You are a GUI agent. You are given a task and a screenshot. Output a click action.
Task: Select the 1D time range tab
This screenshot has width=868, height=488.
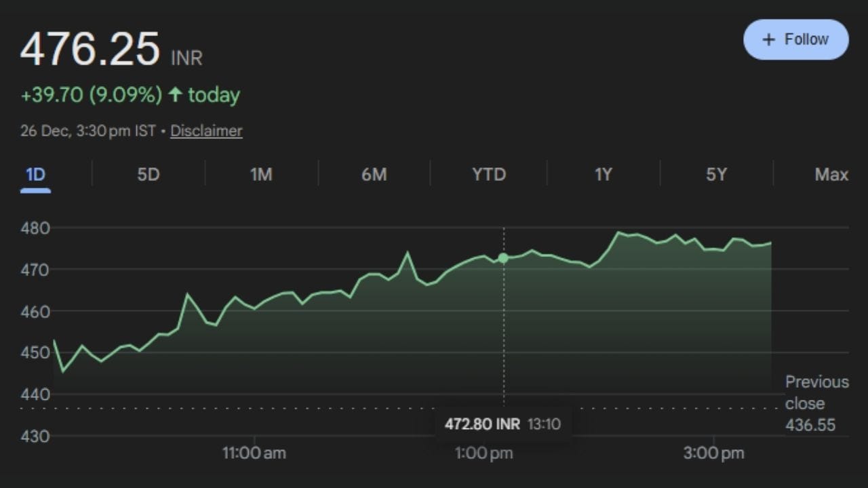click(x=35, y=175)
